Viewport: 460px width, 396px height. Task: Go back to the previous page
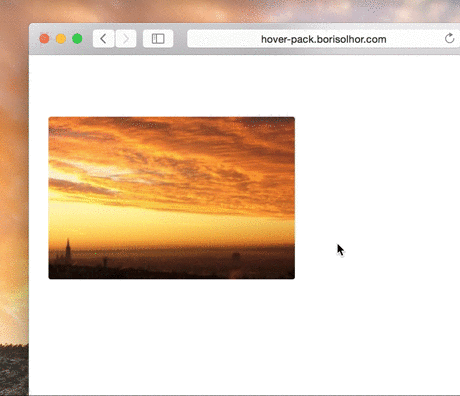(103, 39)
